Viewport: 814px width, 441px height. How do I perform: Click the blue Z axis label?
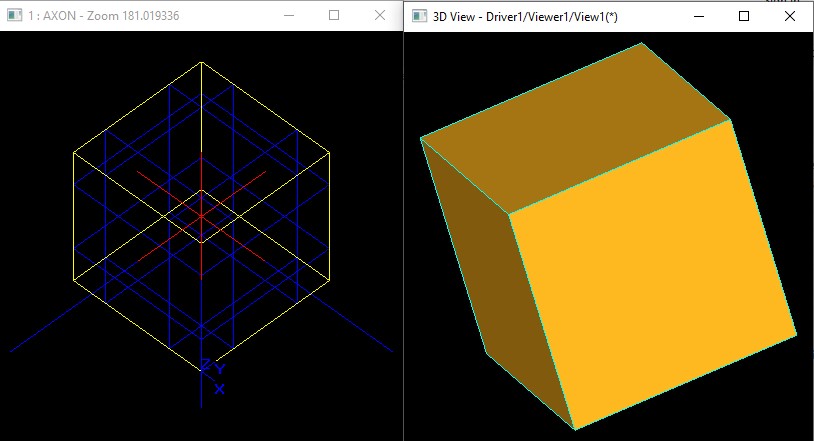click(206, 365)
